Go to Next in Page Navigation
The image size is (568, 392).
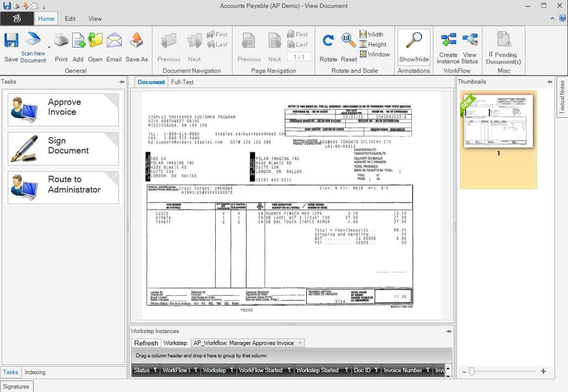[x=275, y=41]
